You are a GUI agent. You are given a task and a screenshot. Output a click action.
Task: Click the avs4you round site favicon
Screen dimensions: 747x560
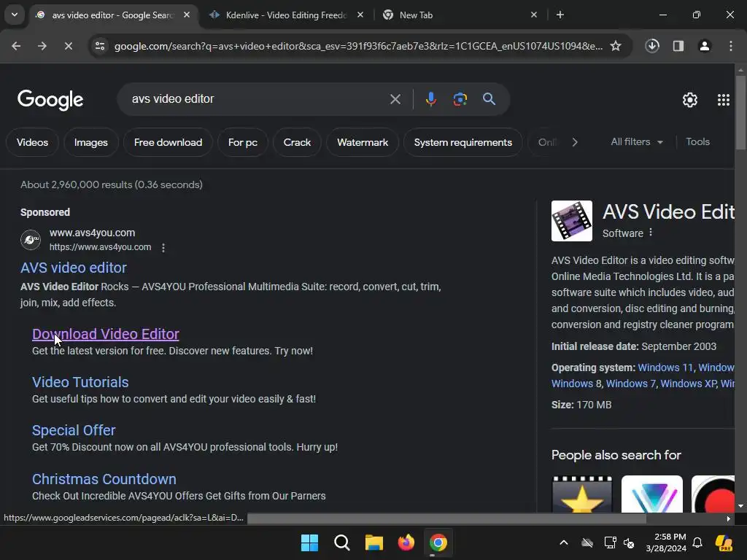pyautogui.click(x=31, y=239)
